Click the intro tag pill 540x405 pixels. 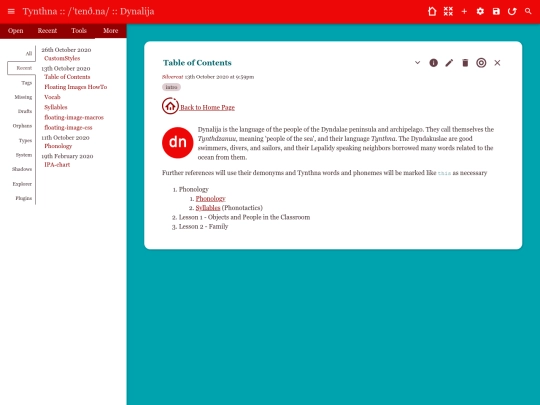[x=171, y=87]
